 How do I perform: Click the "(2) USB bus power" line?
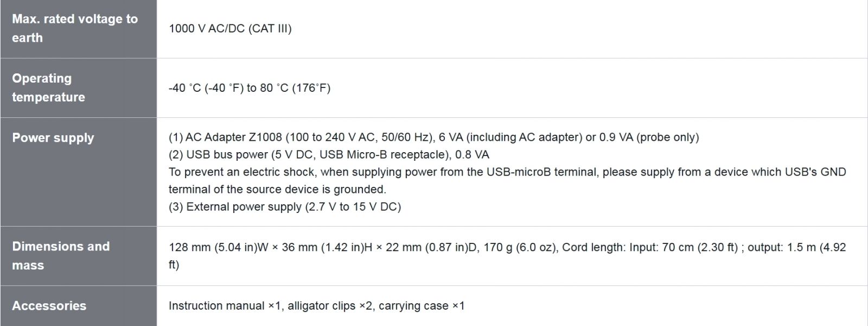[x=228, y=155]
